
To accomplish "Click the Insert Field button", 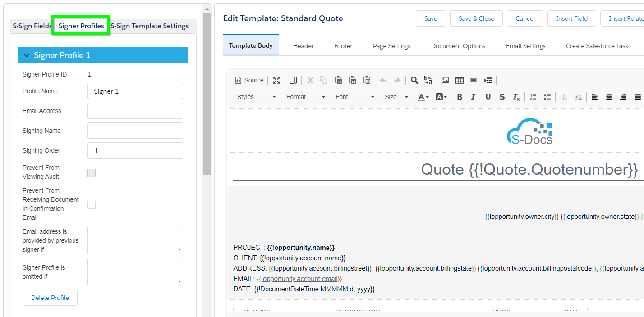I will coord(572,18).
